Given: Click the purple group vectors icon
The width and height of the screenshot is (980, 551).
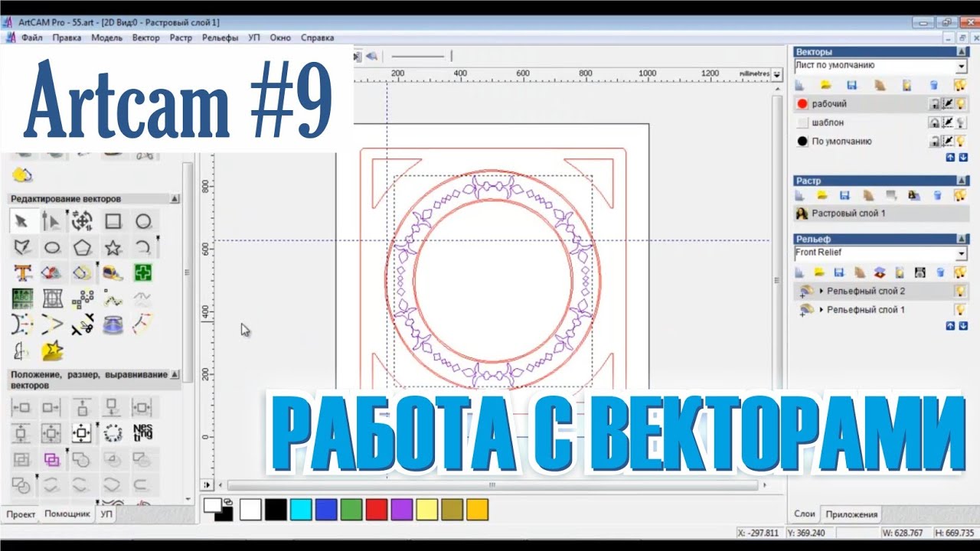Looking at the screenshot, I should (52, 459).
